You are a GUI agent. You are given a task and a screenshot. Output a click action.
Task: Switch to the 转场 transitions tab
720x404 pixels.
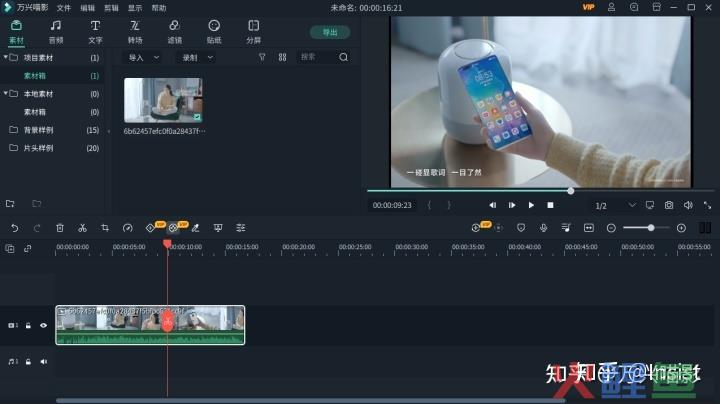(135, 32)
